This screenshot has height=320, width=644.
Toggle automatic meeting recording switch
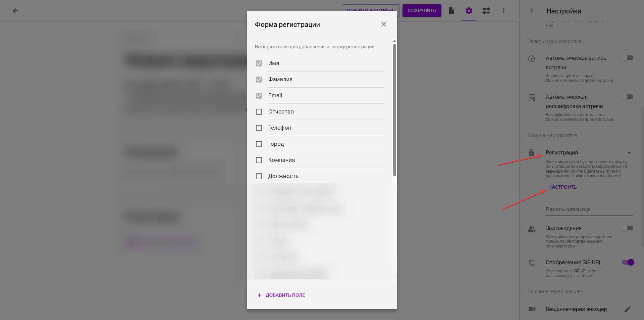pos(627,58)
